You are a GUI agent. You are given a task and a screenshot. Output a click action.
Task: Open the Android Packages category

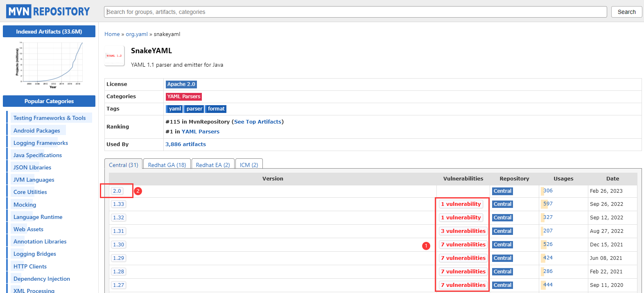[37, 131]
